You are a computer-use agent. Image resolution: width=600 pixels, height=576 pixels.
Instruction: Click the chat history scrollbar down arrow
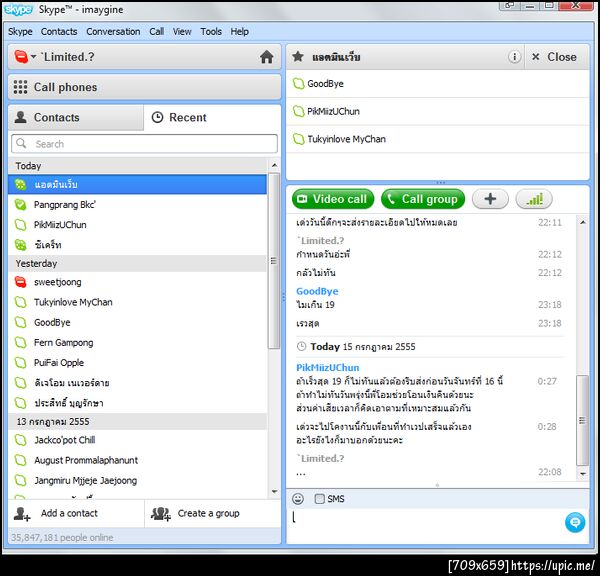pos(583,474)
